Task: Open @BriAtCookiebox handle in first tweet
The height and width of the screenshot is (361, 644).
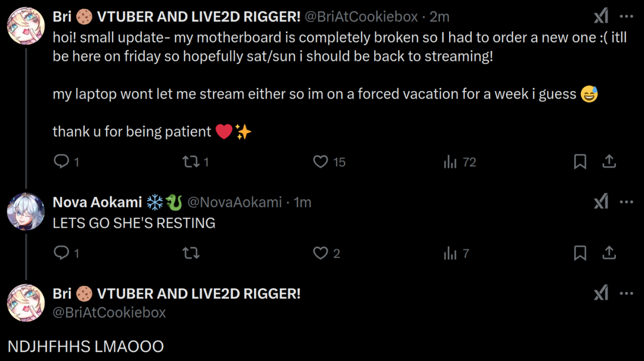Action: 361,17
